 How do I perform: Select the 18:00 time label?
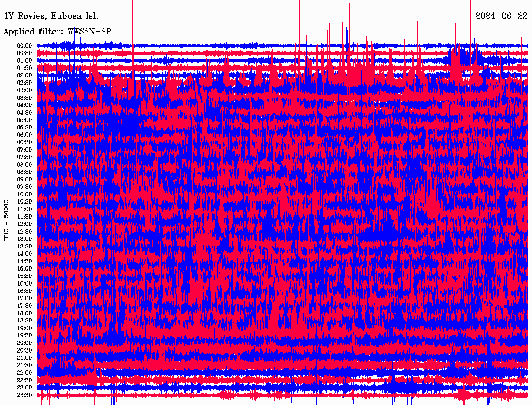pyautogui.click(x=24, y=314)
